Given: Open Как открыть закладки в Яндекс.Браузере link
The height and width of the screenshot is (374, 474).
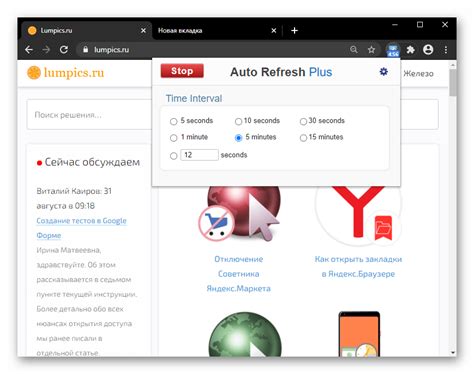Looking at the screenshot, I should (358, 266).
